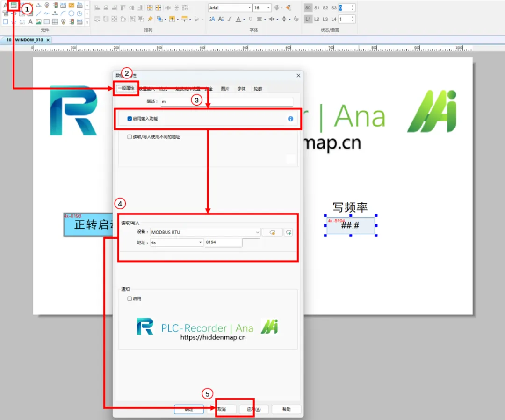Toggle underline text formatting
The image size is (505, 420).
coord(251,19)
